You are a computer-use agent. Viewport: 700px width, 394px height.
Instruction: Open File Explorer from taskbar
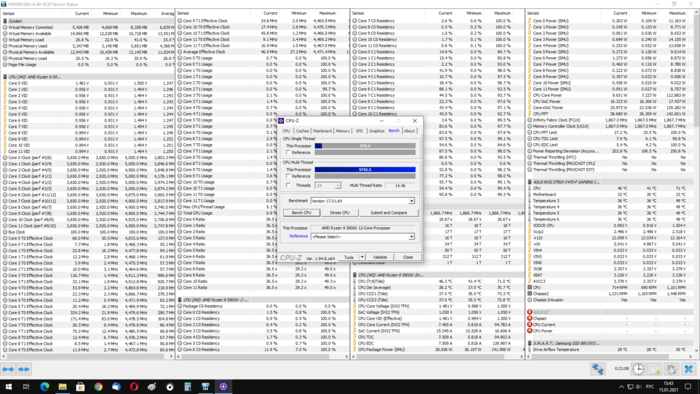tap(62, 386)
